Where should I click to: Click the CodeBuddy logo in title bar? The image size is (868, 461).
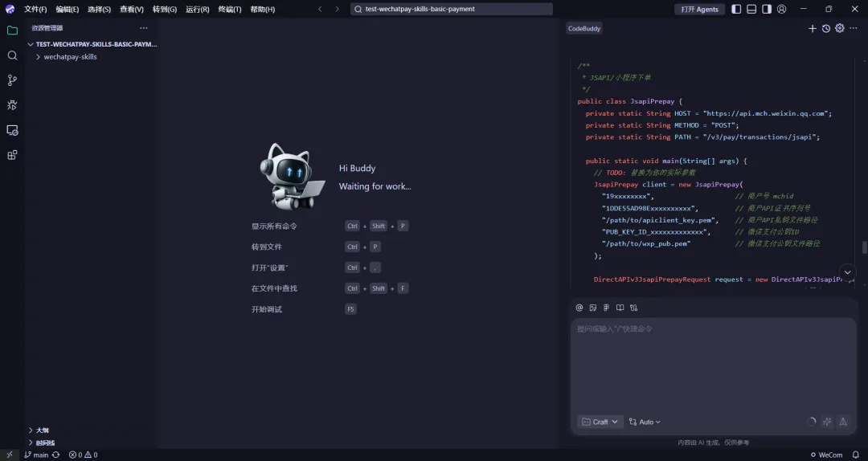pos(10,9)
